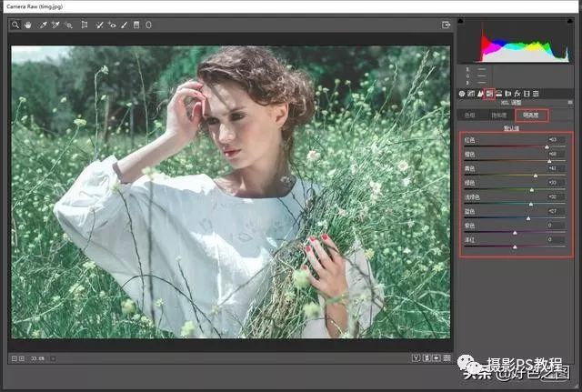
Task: Click the 默认值 default link
Action: click(x=513, y=128)
